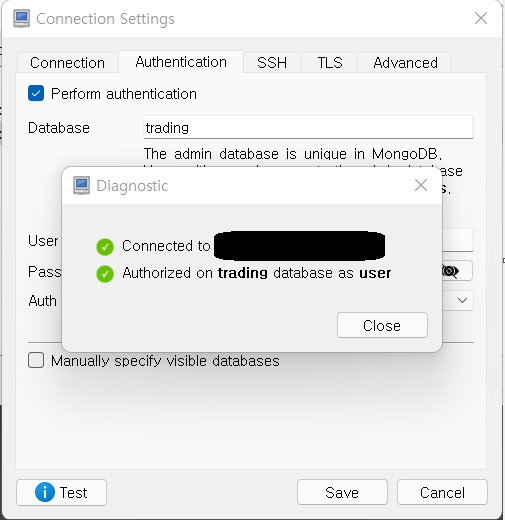Click the Database field containing trading
Viewport: 505px width, 520px height.
[308, 127]
